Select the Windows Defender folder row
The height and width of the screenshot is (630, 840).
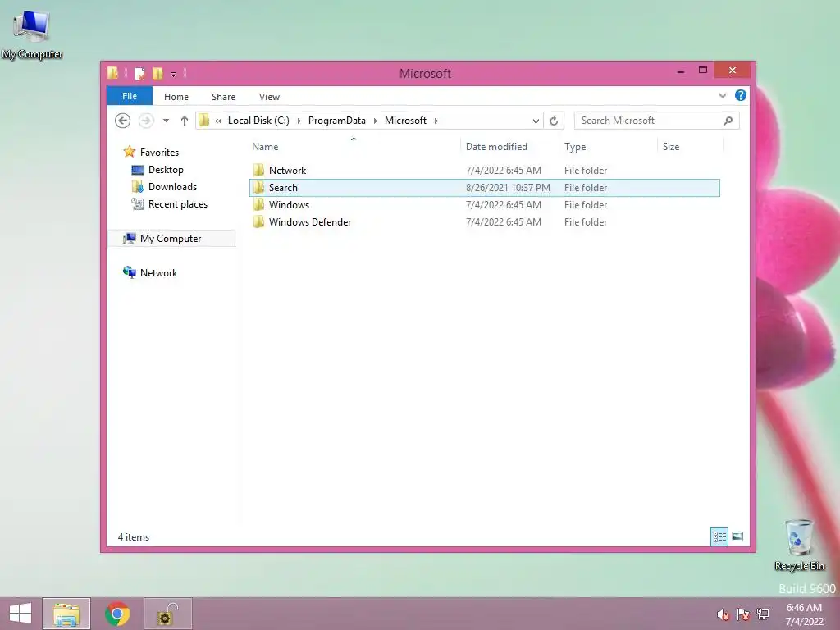[484, 221]
